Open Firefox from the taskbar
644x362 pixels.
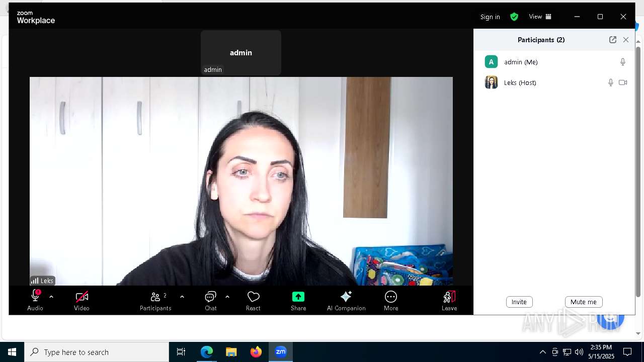click(x=256, y=352)
